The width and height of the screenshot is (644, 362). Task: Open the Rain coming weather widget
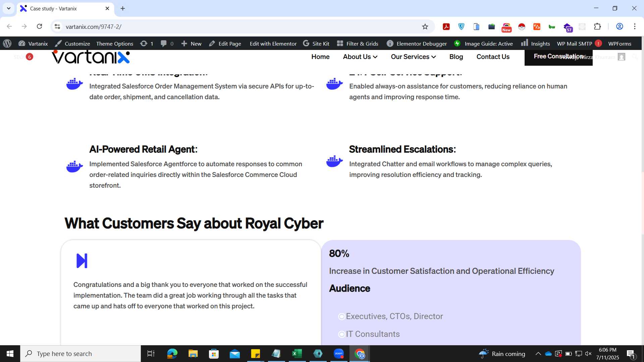tap(502, 354)
